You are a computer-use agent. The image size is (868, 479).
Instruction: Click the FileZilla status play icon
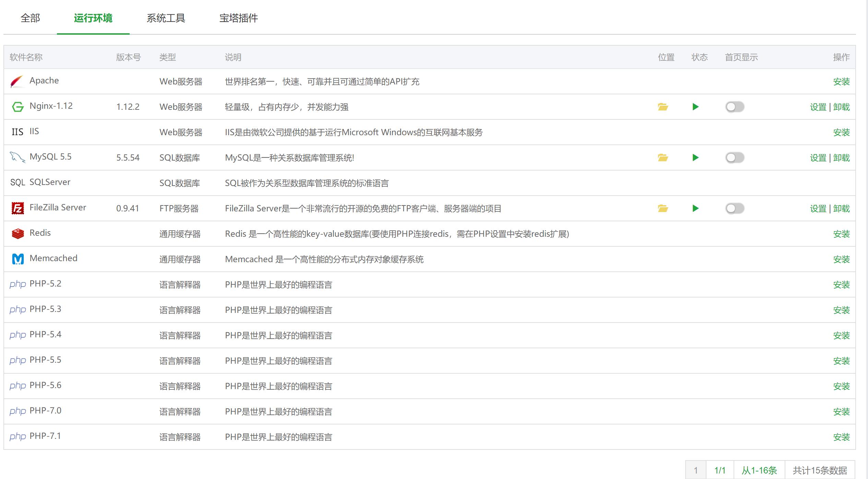(695, 208)
